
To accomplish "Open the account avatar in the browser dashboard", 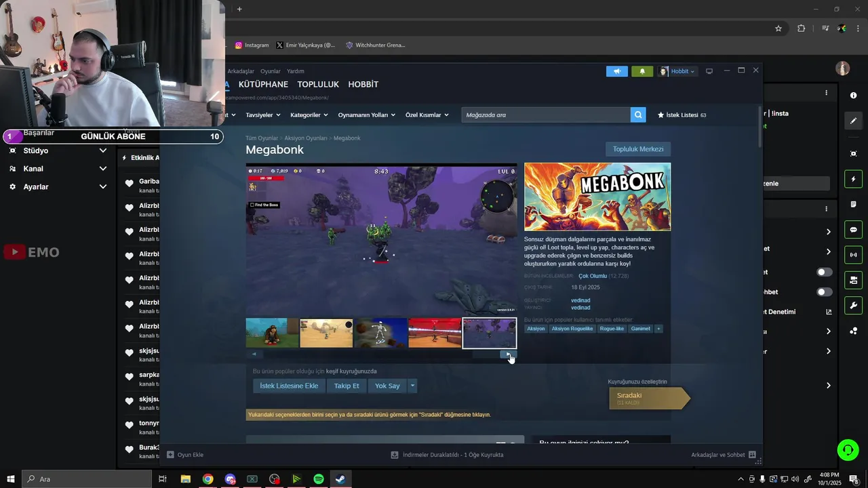I will (843, 68).
